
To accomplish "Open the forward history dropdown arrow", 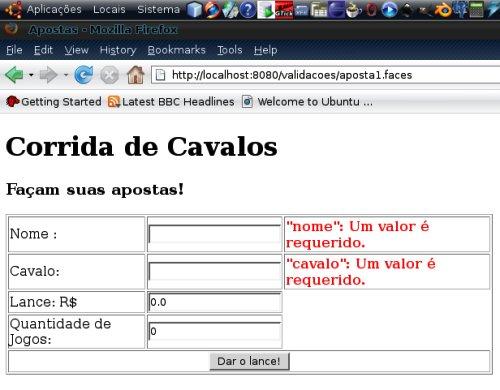I will click(66, 75).
